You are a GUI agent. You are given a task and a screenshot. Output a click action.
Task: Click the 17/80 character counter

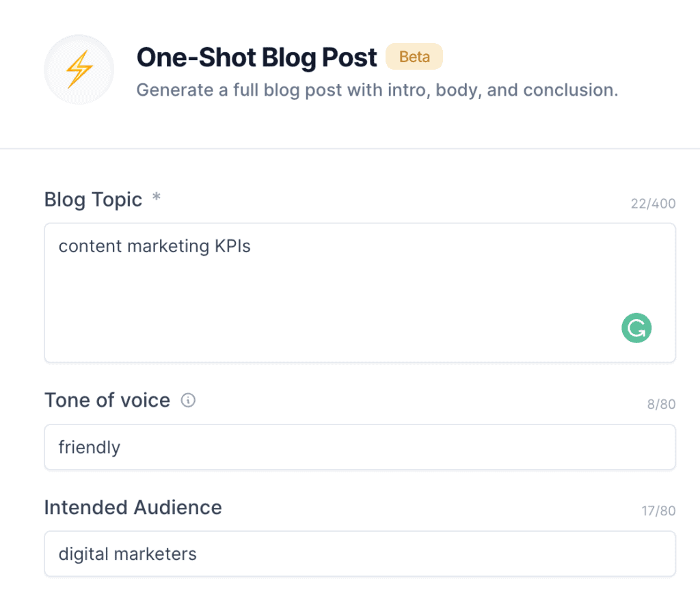(658, 511)
